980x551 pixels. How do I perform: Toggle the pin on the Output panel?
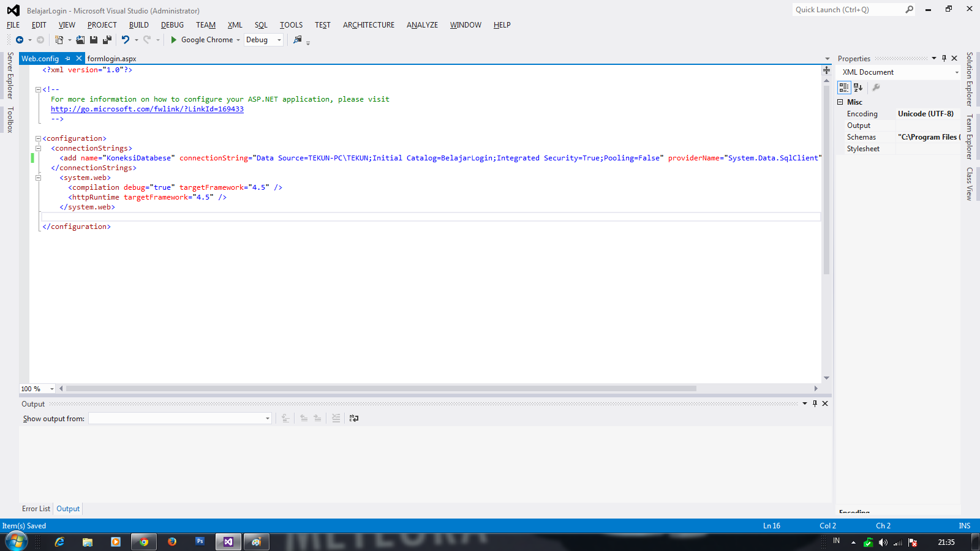point(815,403)
